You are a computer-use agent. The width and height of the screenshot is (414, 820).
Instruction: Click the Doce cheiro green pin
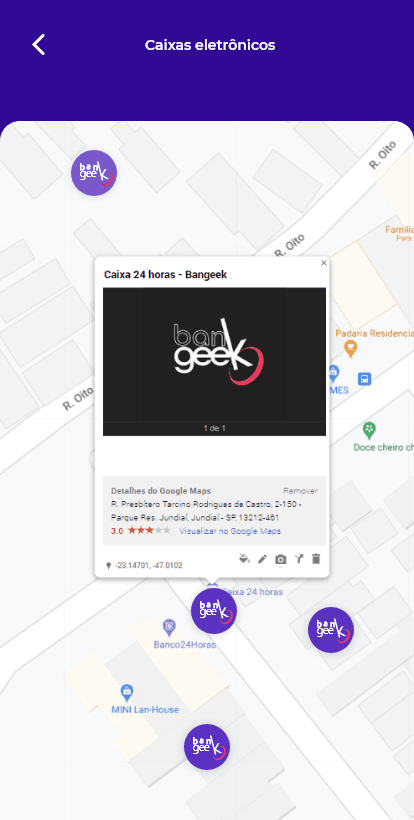click(370, 430)
